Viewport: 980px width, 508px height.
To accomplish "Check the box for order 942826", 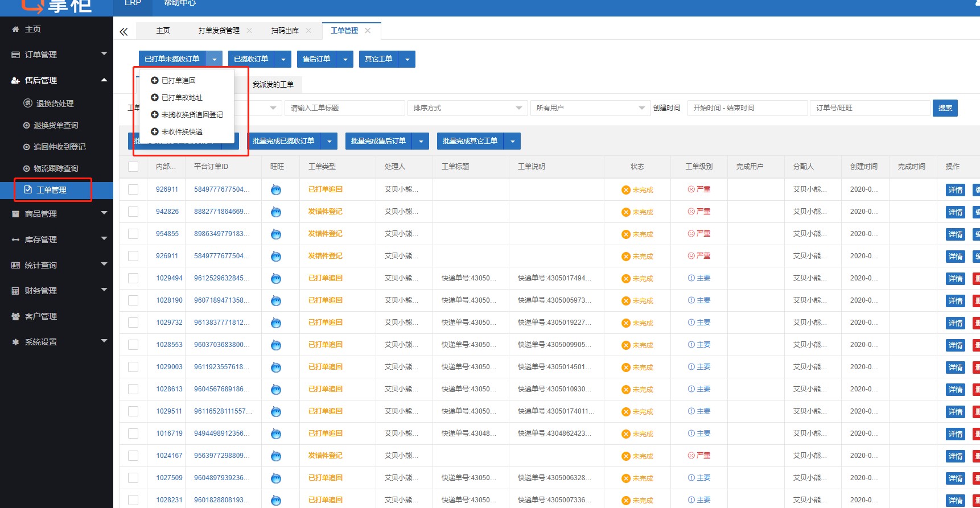I will point(133,212).
